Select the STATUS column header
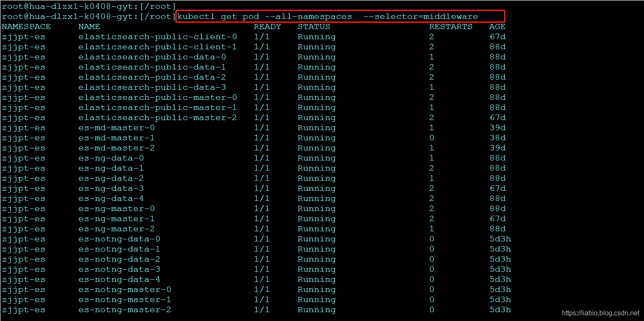This screenshot has width=644, height=321. [314, 27]
